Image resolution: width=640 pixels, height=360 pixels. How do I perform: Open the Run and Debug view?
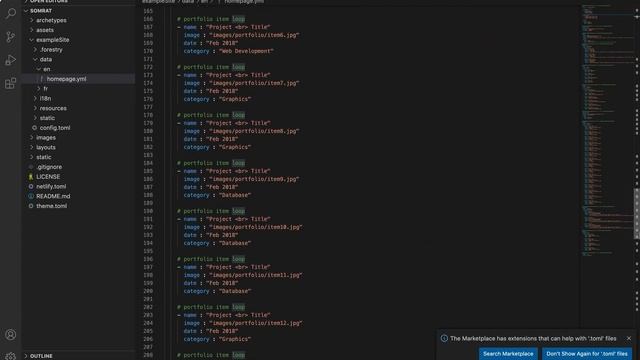pos(11,60)
